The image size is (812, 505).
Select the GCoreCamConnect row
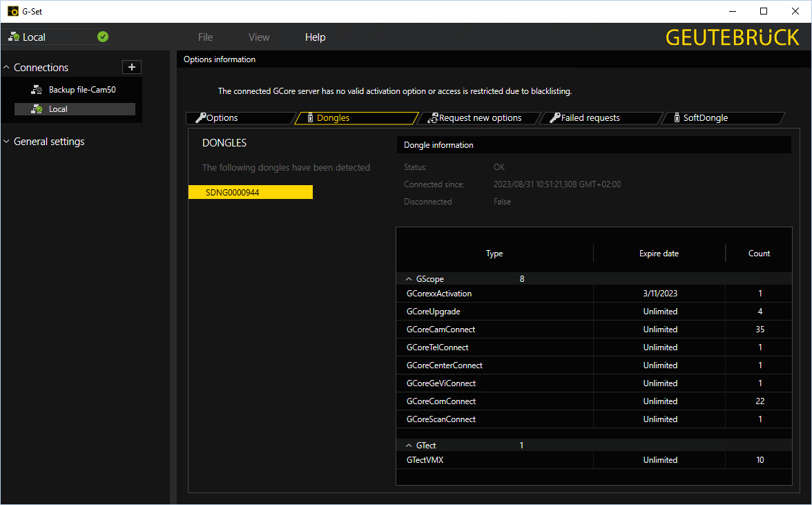coord(441,330)
